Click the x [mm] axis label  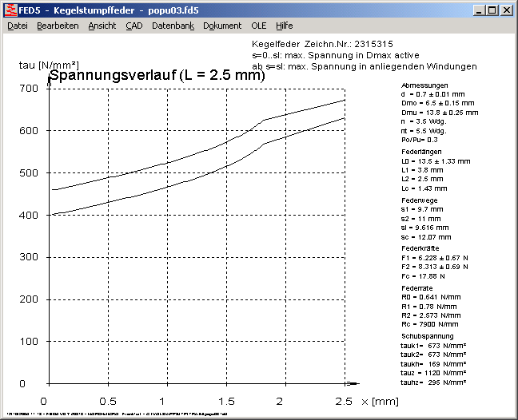click(x=377, y=399)
